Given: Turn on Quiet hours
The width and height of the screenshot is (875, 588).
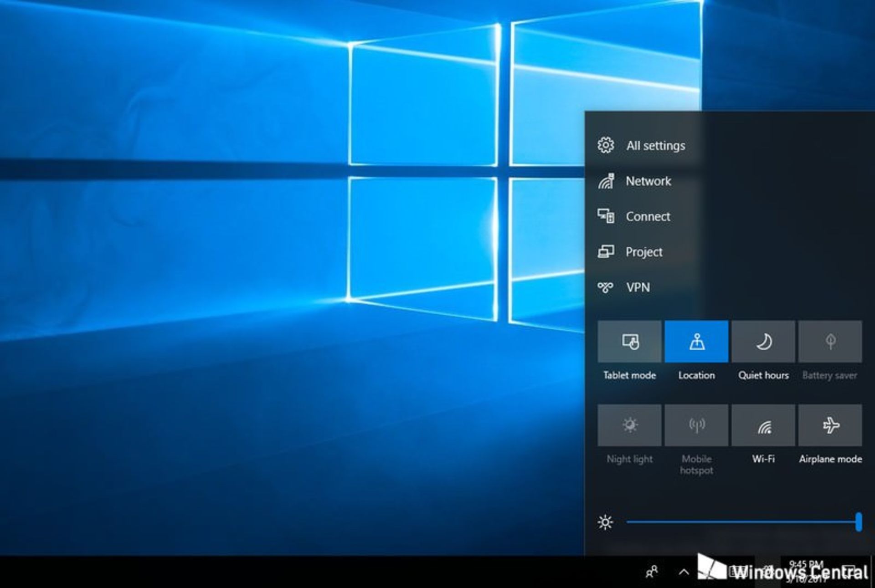Looking at the screenshot, I should coord(763,342).
